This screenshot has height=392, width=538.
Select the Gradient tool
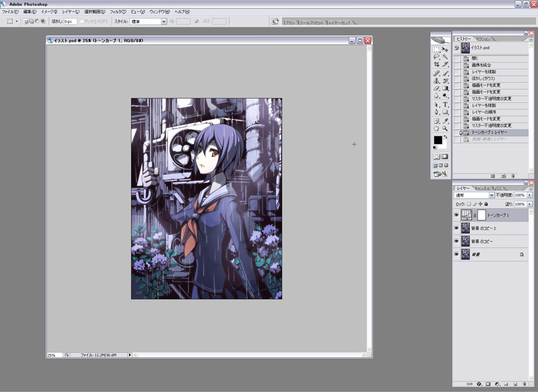point(445,88)
